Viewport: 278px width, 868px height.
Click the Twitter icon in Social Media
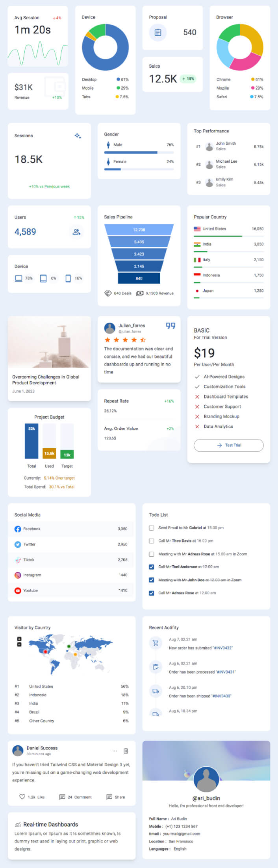18,544
